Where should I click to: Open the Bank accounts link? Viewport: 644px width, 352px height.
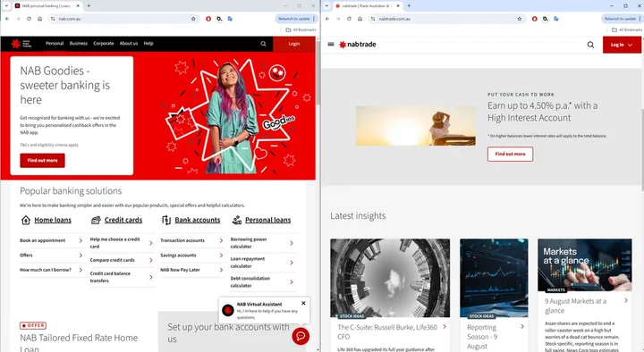click(x=198, y=221)
